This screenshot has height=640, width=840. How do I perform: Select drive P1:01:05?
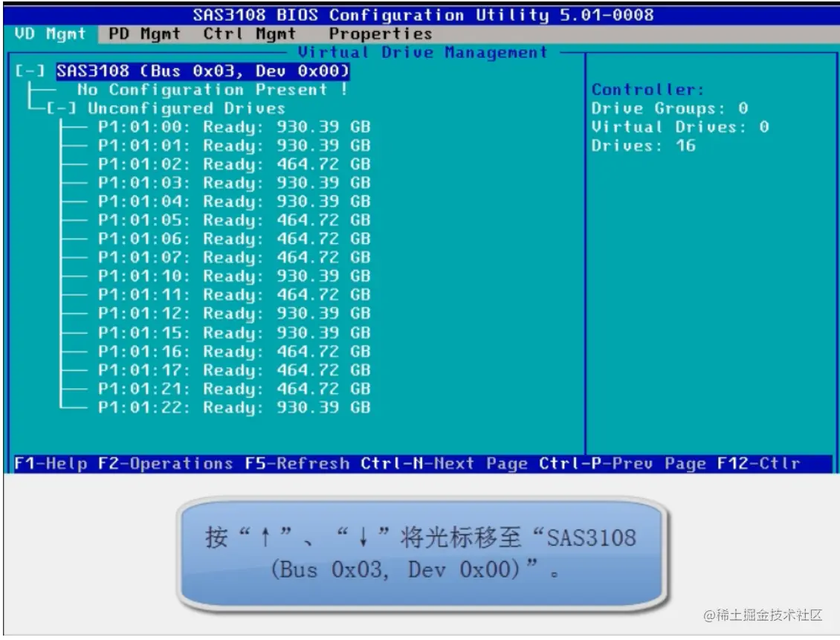[x=234, y=220]
